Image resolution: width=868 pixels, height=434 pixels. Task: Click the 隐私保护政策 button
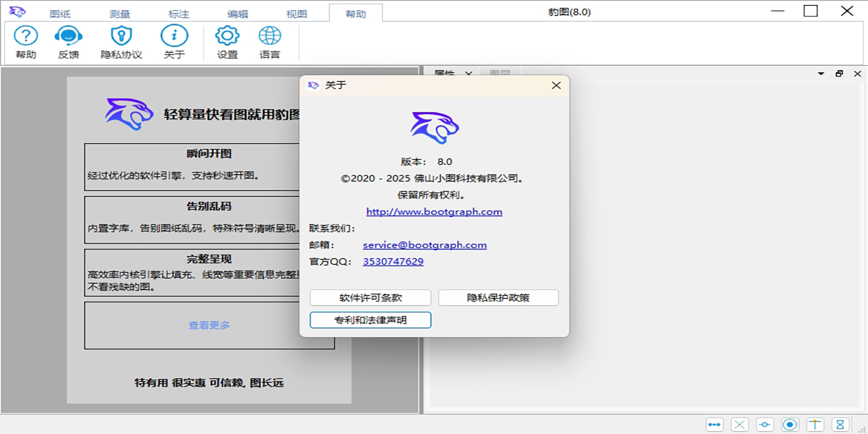[x=498, y=298]
